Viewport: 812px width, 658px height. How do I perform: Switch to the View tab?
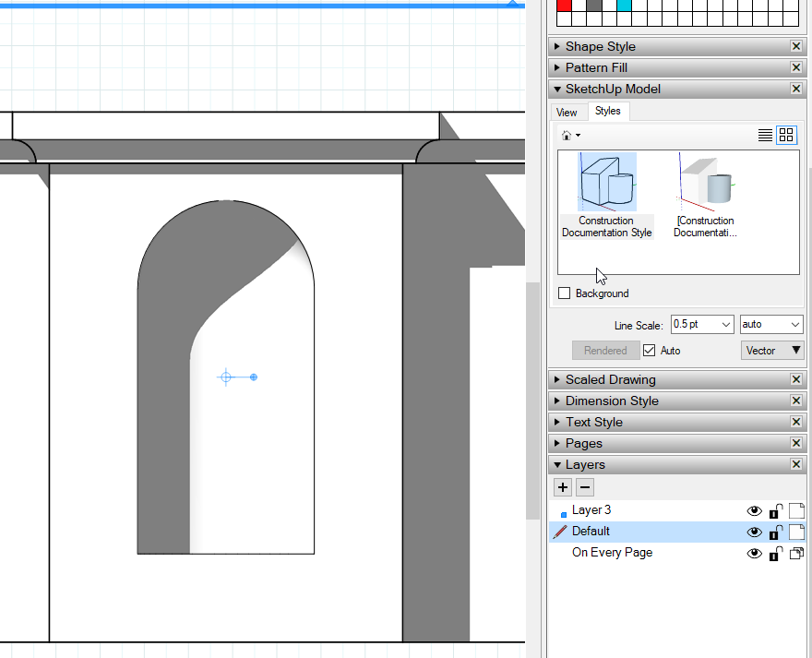tap(567, 113)
